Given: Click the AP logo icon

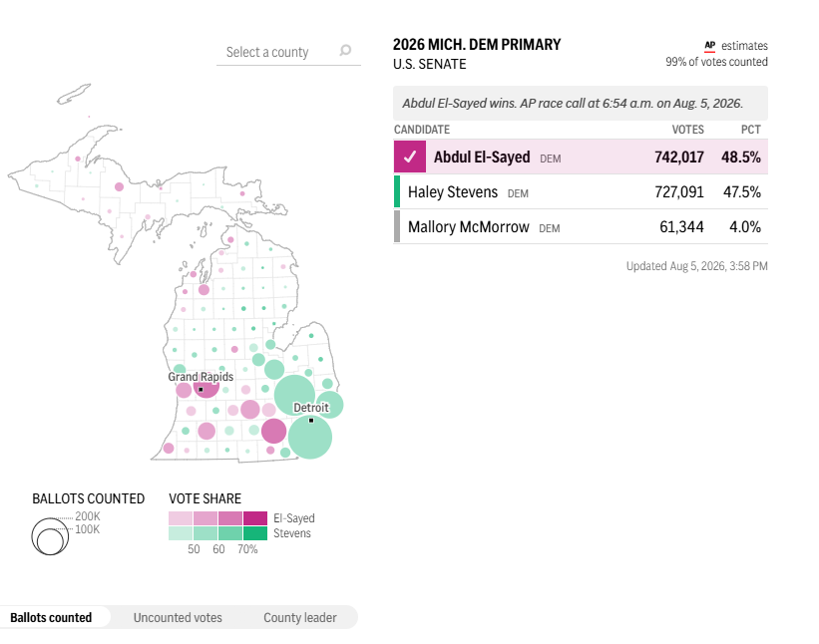Looking at the screenshot, I should point(710,46).
